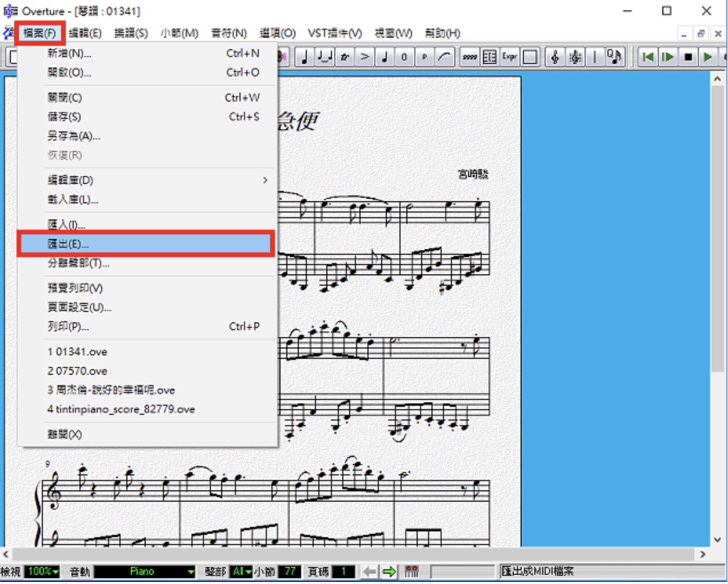Viewport: 728px width, 584px height.
Task: Open the 樂譜(S) menu
Action: [x=131, y=33]
